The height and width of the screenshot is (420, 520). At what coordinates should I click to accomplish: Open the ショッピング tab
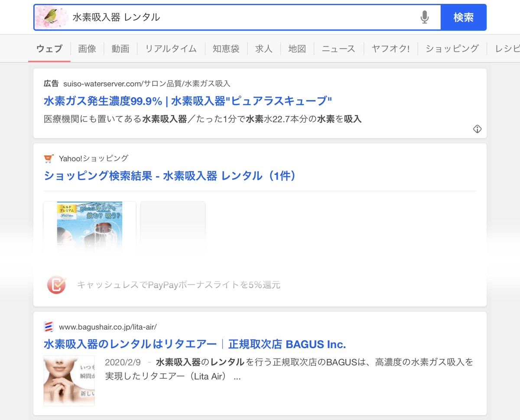(x=452, y=48)
